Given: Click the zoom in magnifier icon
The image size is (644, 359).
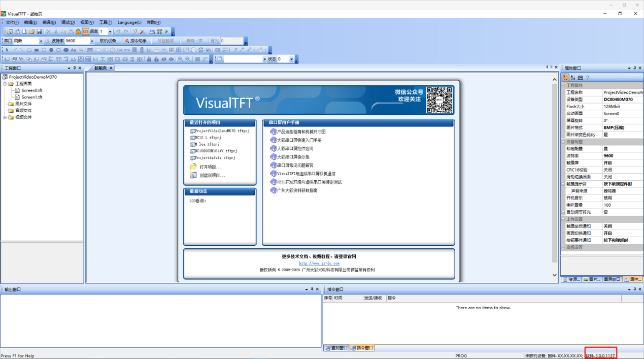Looking at the screenshot, I should point(180,59).
